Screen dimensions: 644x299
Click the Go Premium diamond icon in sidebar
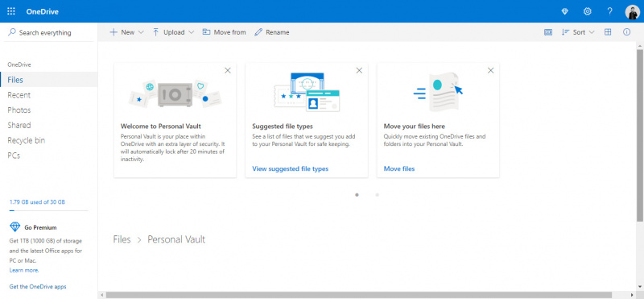click(x=14, y=227)
